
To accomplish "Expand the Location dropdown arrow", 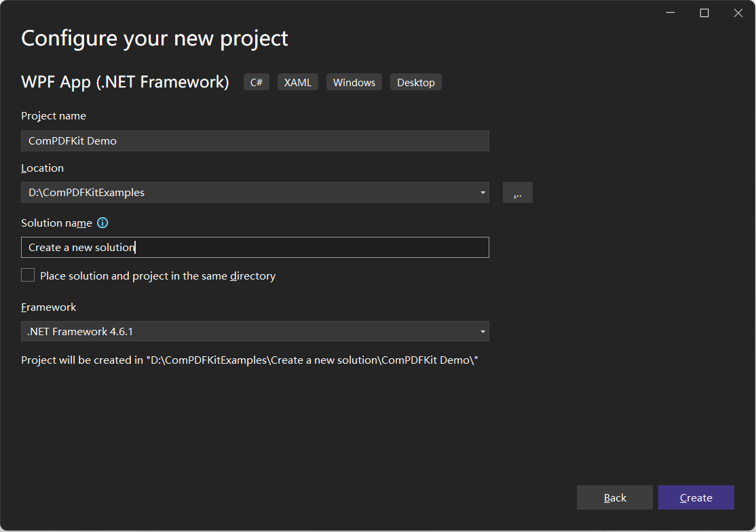I will 482,192.
